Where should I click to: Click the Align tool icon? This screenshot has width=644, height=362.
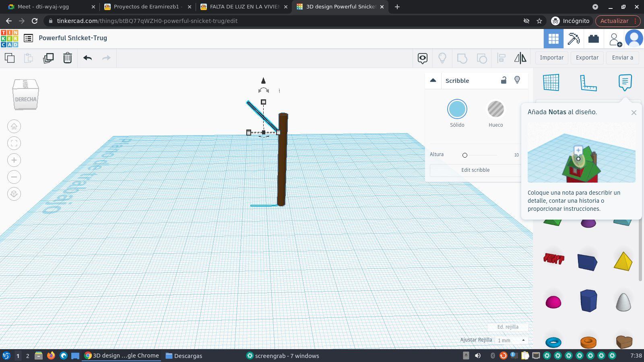tap(502, 58)
